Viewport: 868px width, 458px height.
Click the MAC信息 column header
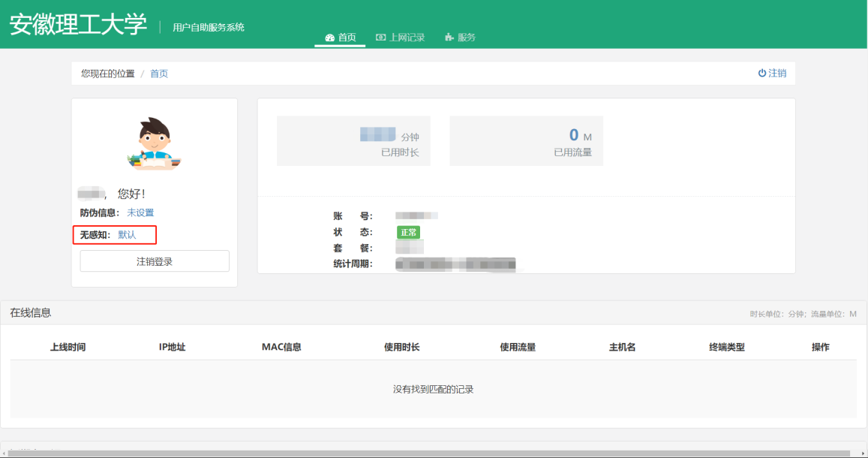(x=281, y=348)
